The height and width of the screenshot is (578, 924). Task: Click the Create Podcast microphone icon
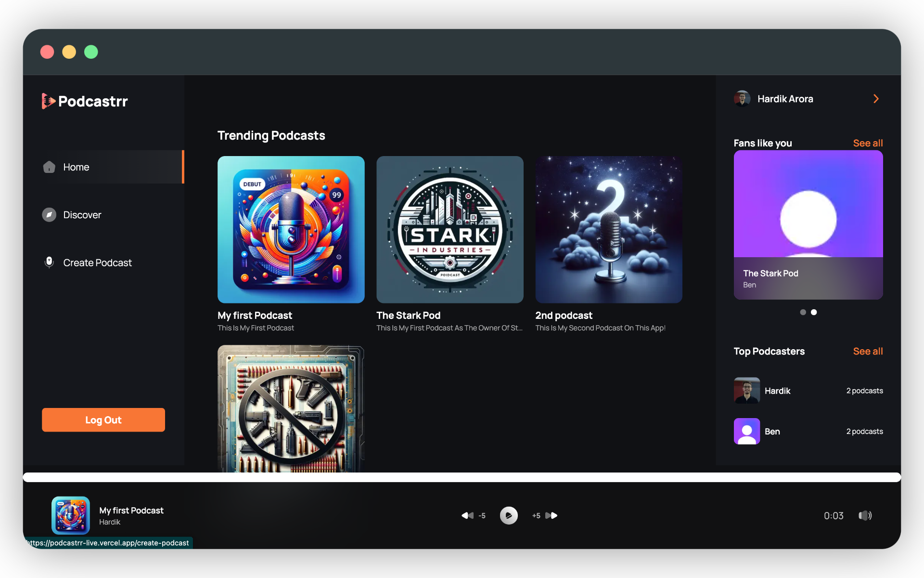click(x=49, y=263)
